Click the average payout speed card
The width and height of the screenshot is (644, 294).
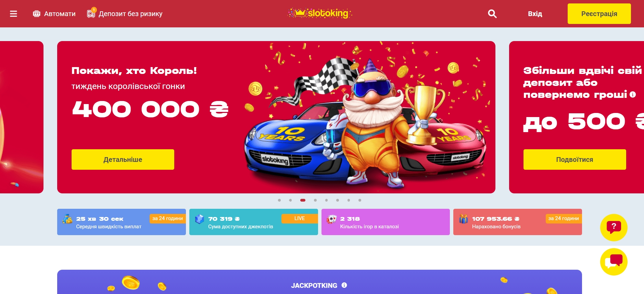coord(122,222)
